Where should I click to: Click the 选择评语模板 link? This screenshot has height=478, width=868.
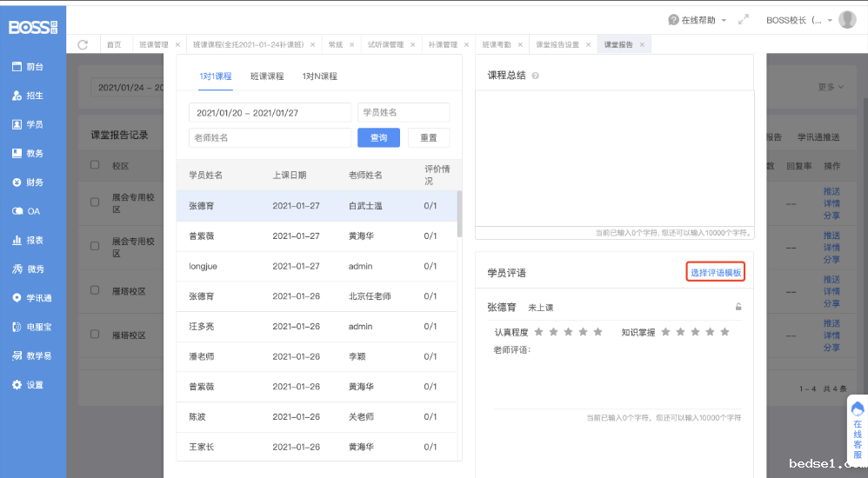(x=716, y=273)
